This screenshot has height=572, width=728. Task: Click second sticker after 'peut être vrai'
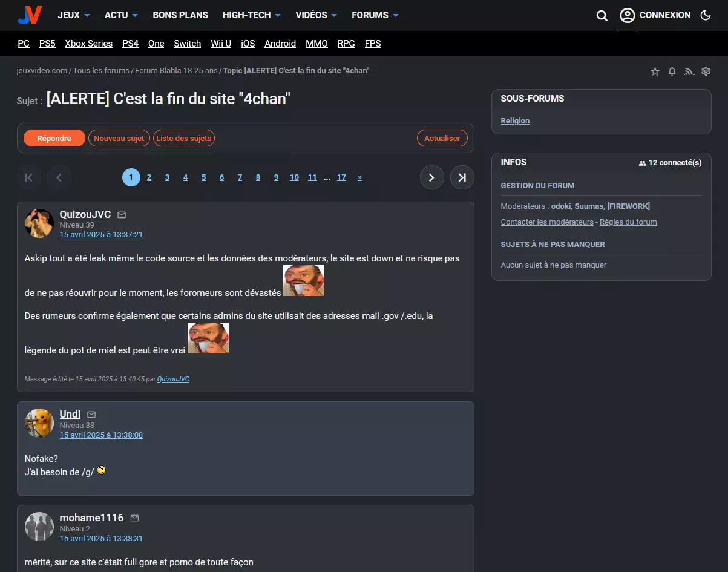208,338
